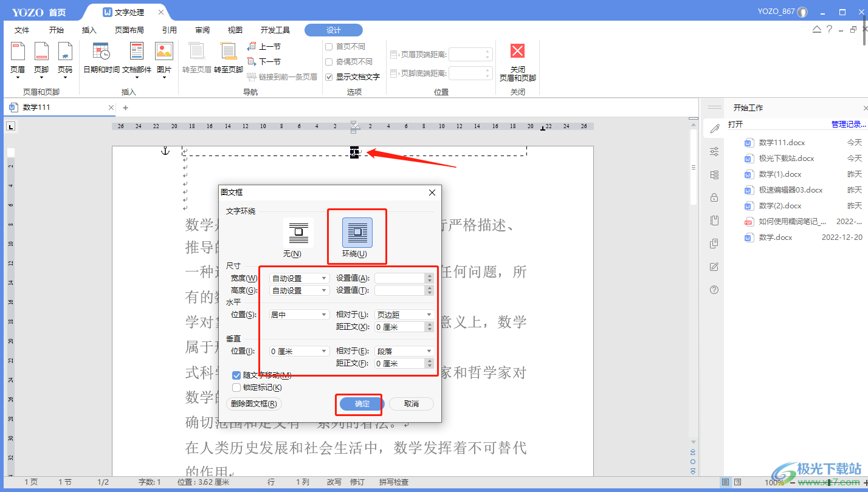Click the pencil icon in right sidebar
This screenshot has height=492, width=868.
pyautogui.click(x=714, y=128)
